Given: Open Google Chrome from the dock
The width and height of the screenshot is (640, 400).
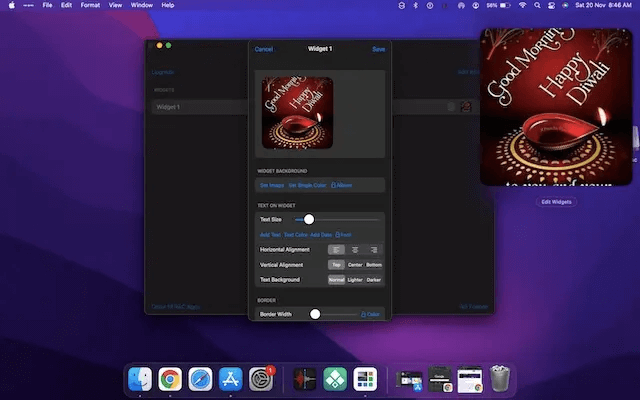Looking at the screenshot, I should pyautogui.click(x=169, y=379).
